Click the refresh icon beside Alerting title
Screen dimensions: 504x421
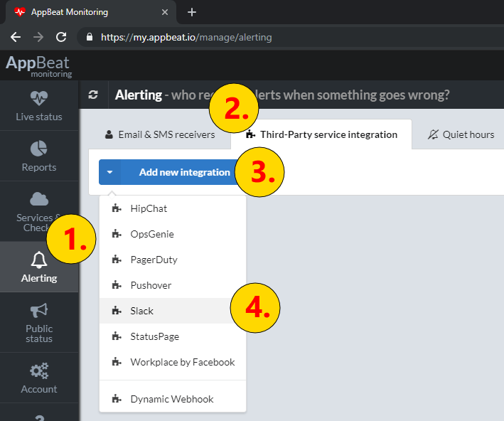93,95
